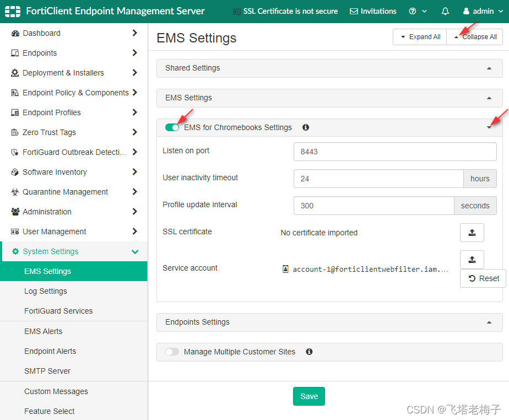This screenshot has height=420, width=509.
Task: Edit the Listen on port field
Action: (x=395, y=152)
